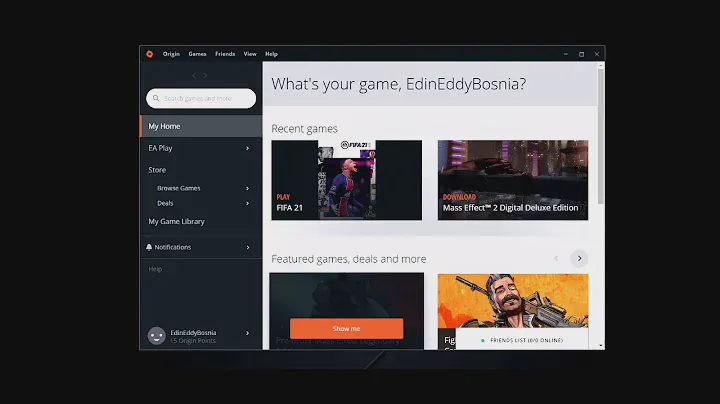
Task: Open the Friends List chat bar
Action: click(524, 340)
